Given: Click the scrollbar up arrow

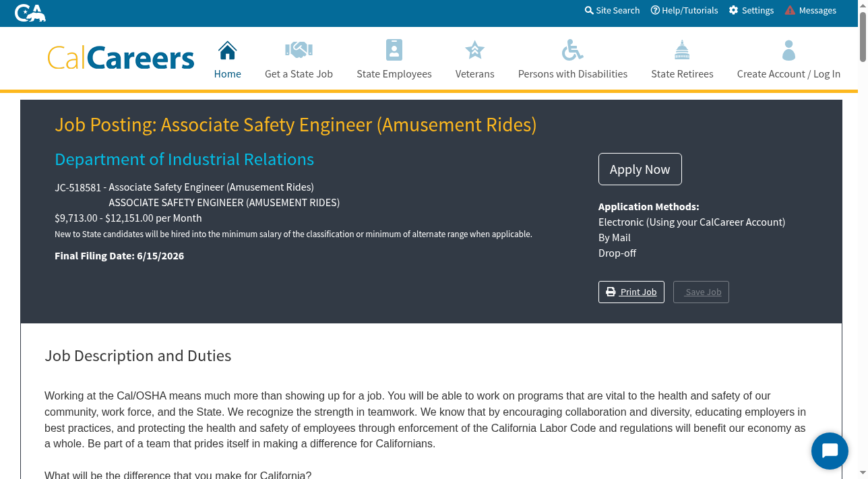Looking at the screenshot, I should pos(862,5).
